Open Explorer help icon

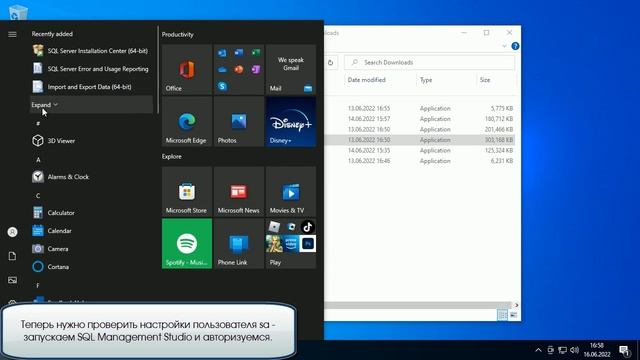coord(515,46)
